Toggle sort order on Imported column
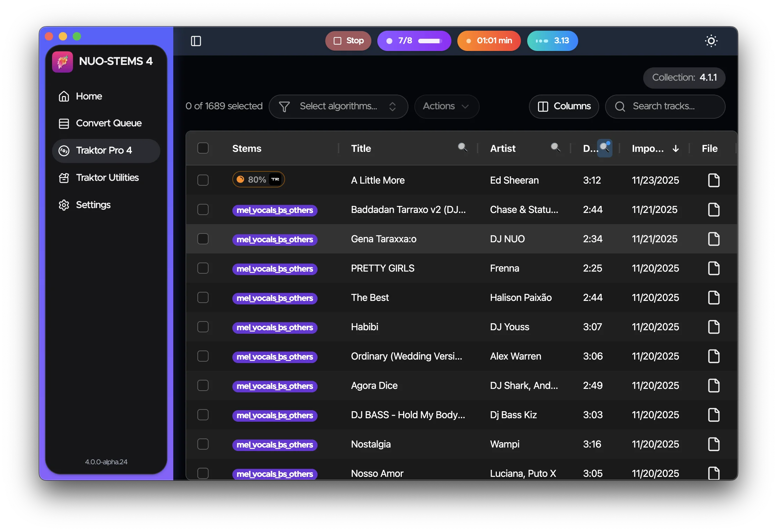Image resolution: width=777 pixels, height=532 pixels. (x=675, y=148)
